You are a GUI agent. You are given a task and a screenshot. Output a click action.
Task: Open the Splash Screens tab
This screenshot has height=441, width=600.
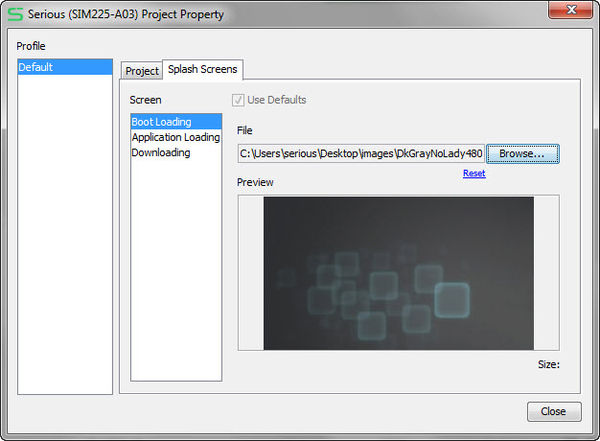pyautogui.click(x=202, y=69)
